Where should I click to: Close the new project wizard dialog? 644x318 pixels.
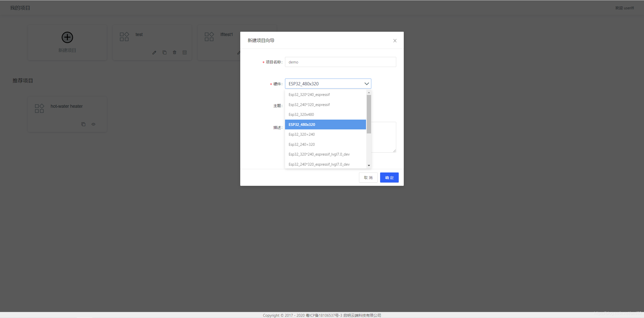point(395,41)
